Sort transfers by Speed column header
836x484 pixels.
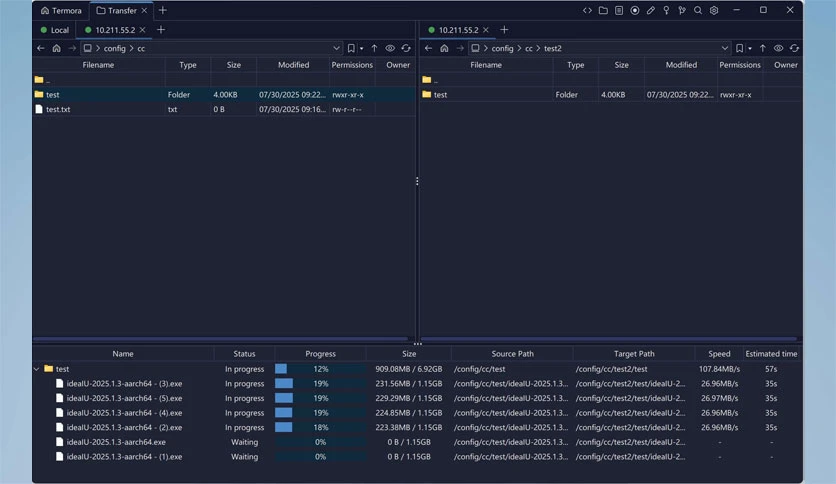click(x=719, y=354)
